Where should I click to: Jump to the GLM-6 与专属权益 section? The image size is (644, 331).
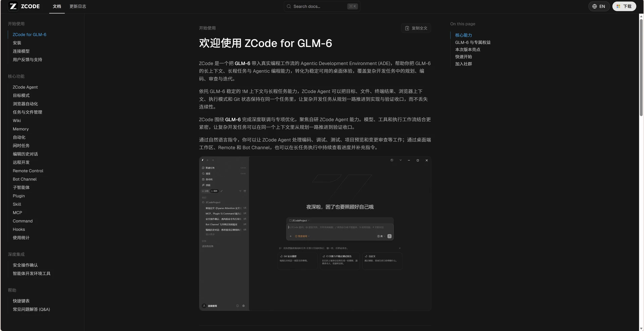[473, 43]
